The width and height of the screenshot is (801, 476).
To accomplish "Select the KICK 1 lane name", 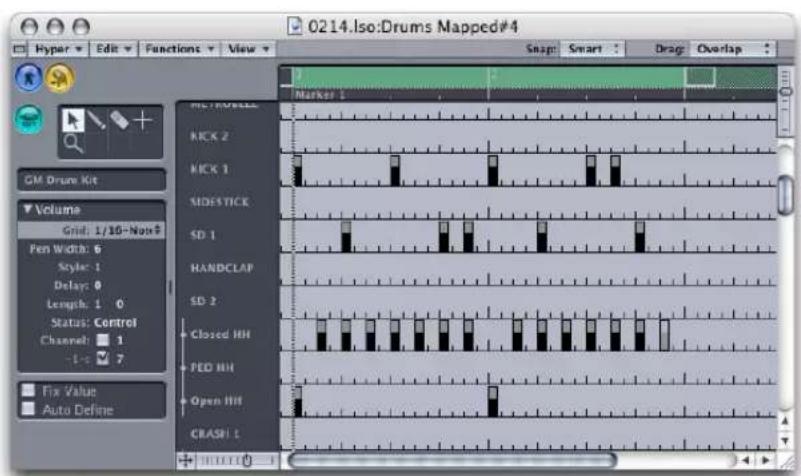I will [x=209, y=169].
